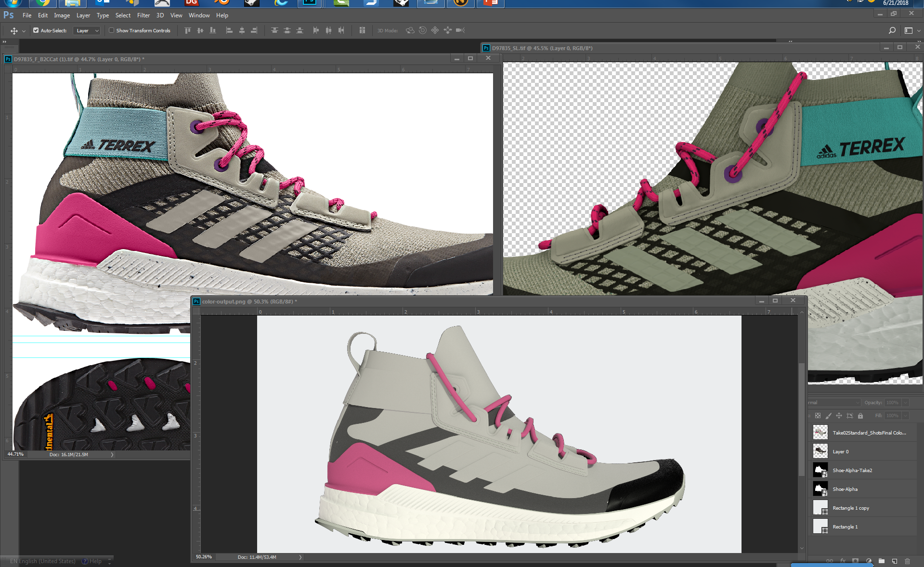The image size is (924, 567).
Task: Open the Window menu
Action: click(x=199, y=15)
